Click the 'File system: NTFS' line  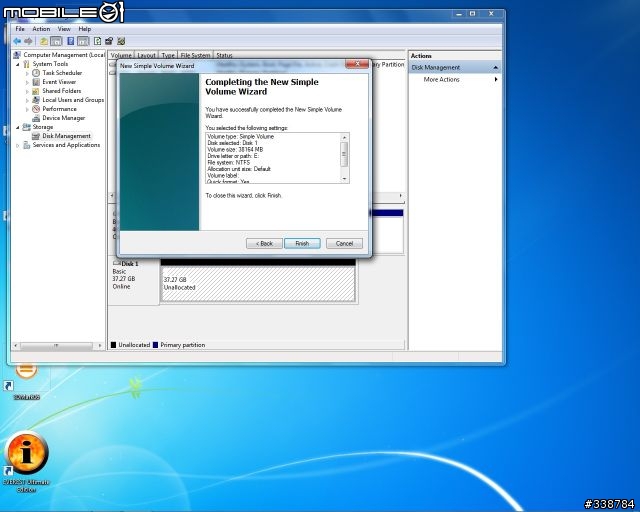tap(229, 163)
